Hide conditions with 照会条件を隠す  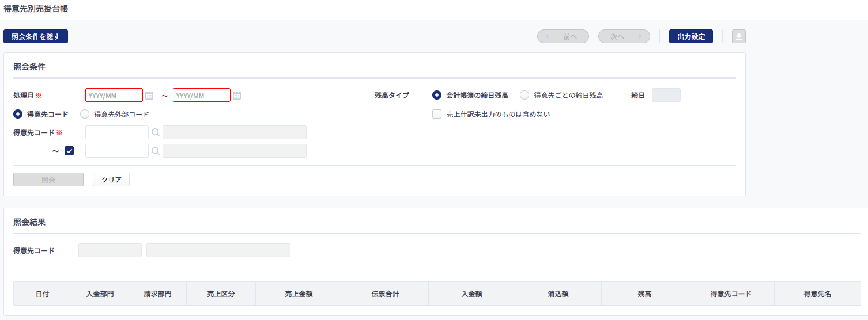(36, 36)
